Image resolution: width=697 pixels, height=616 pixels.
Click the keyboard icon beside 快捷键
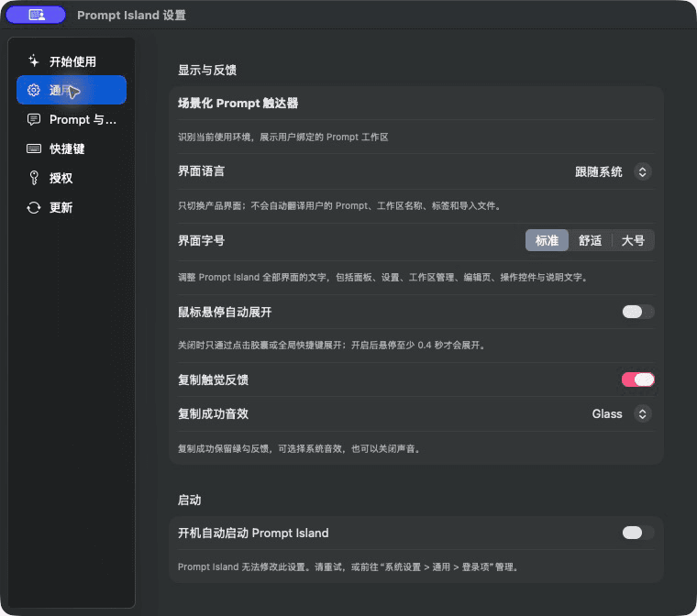34,148
